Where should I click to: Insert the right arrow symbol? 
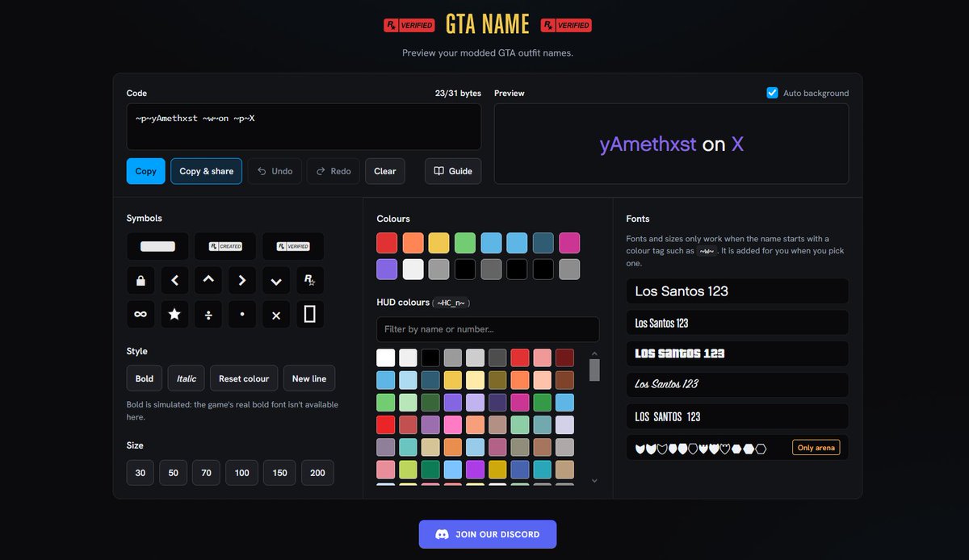242,280
